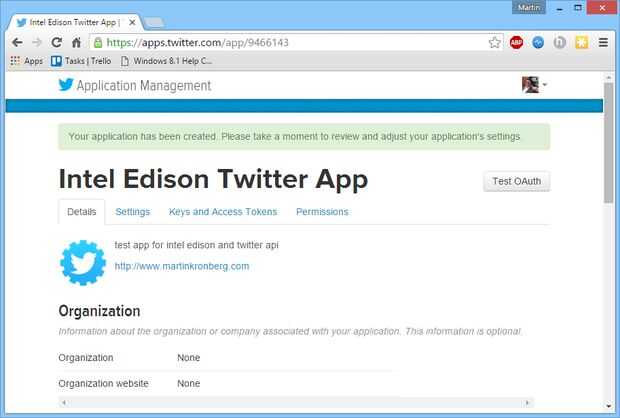Screen dimensions: 620x418
Task: Click the scroll down arrow
Action: tap(609, 406)
